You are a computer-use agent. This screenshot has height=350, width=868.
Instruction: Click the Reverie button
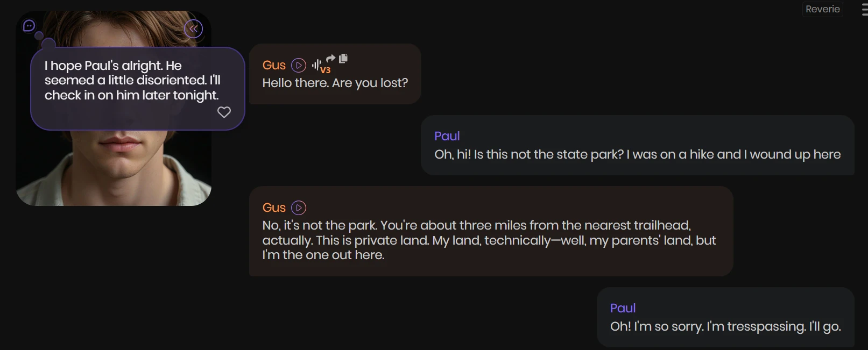(x=822, y=9)
